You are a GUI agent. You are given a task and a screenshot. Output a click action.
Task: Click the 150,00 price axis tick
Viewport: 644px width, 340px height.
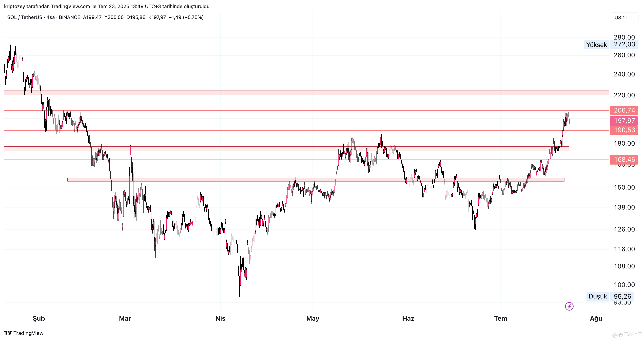[624, 188]
